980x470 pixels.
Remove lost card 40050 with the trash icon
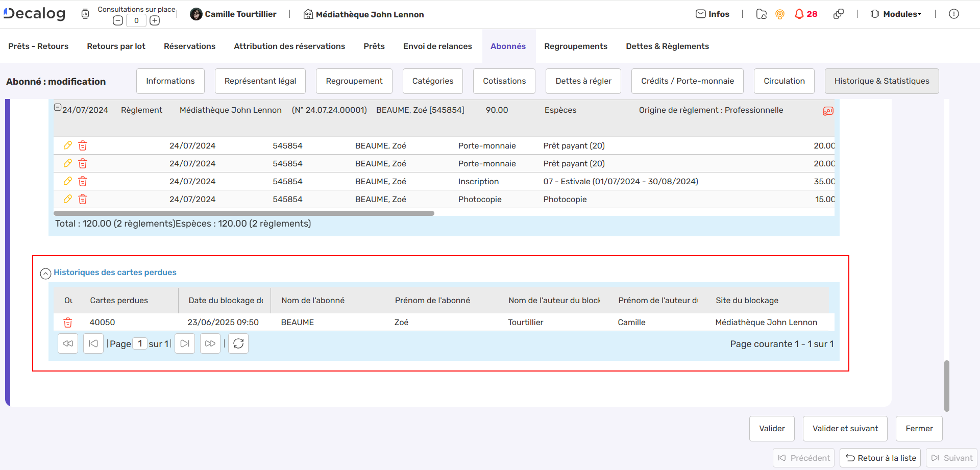[x=68, y=323]
